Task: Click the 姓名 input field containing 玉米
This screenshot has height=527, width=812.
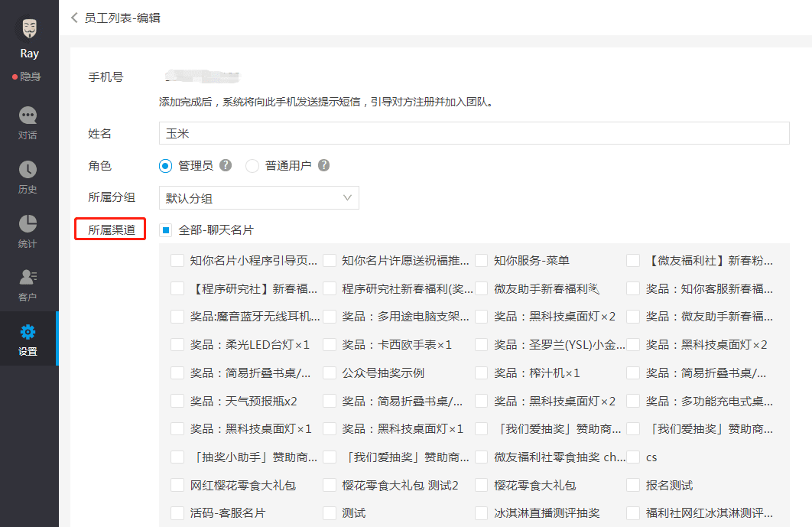Action: pos(474,133)
